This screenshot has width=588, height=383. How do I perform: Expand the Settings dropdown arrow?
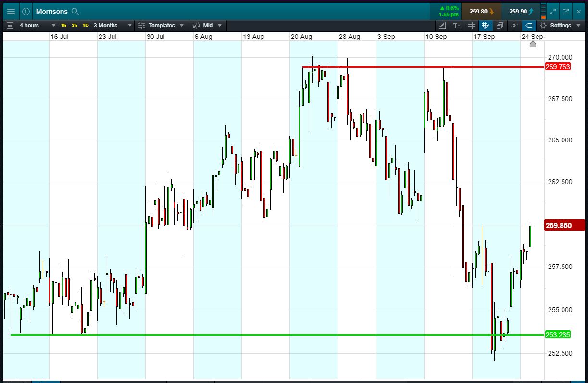click(578, 26)
